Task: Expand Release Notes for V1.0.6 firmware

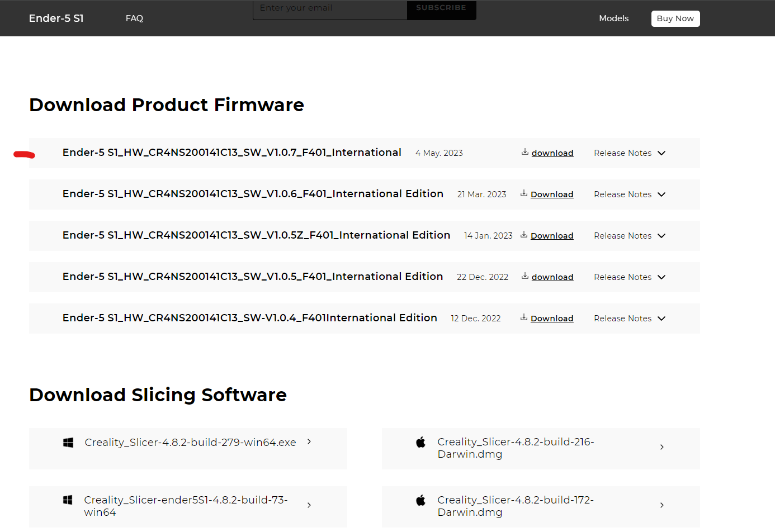Action: click(630, 194)
